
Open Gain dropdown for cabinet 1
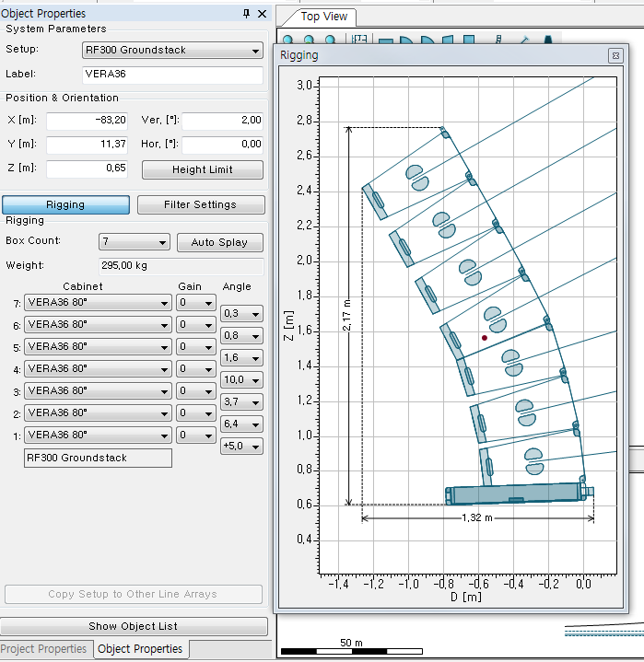pos(196,435)
